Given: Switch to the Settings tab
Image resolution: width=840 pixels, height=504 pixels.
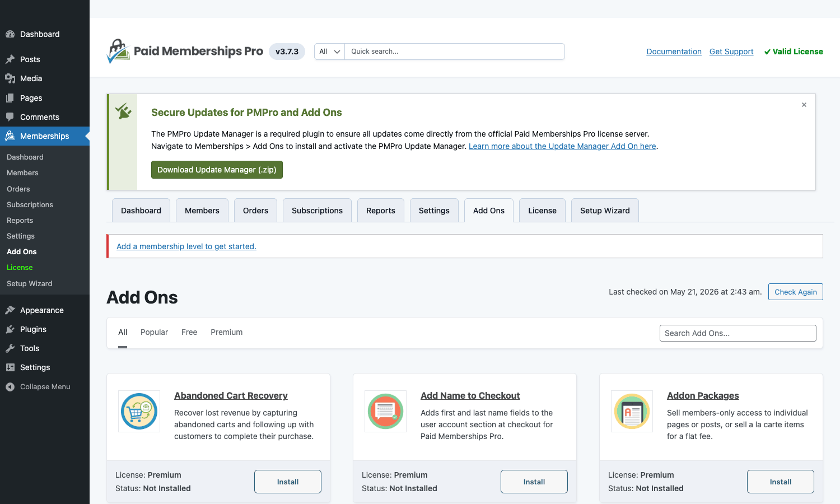Looking at the screenshot, I should tap(434, 211).
